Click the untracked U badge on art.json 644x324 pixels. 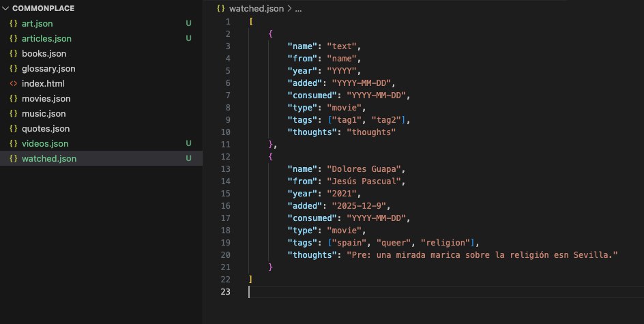pos(189,23)
